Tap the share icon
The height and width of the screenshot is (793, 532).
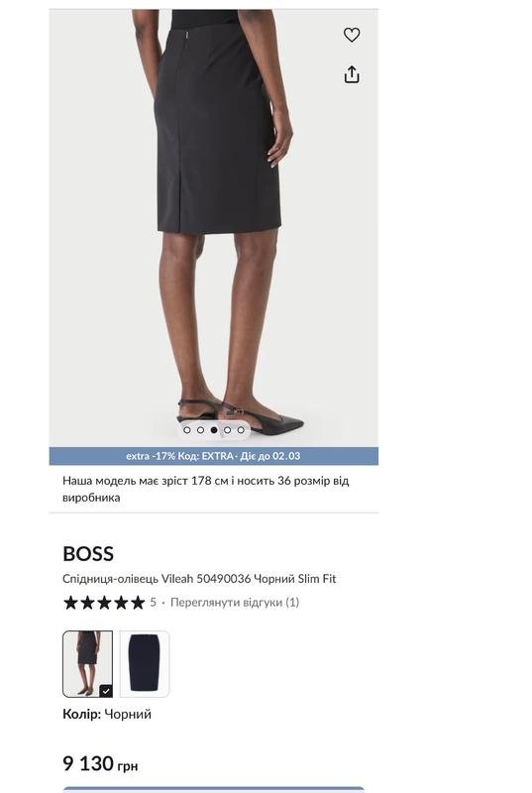(352, 74)
